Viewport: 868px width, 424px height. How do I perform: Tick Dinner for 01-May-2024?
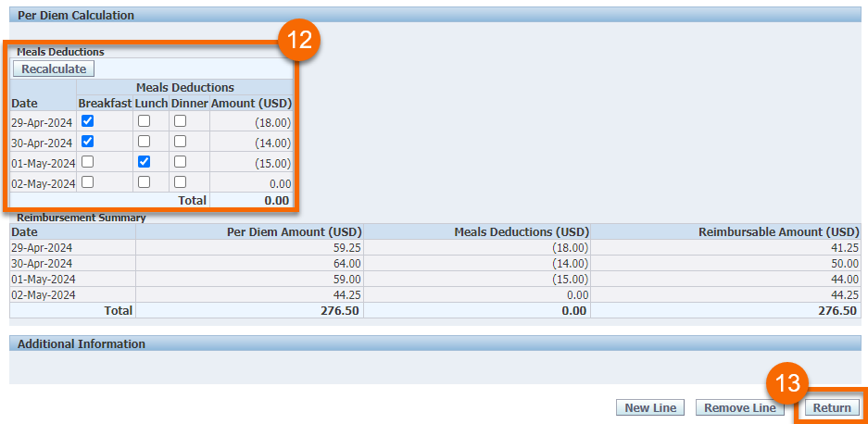click(180, 162)
